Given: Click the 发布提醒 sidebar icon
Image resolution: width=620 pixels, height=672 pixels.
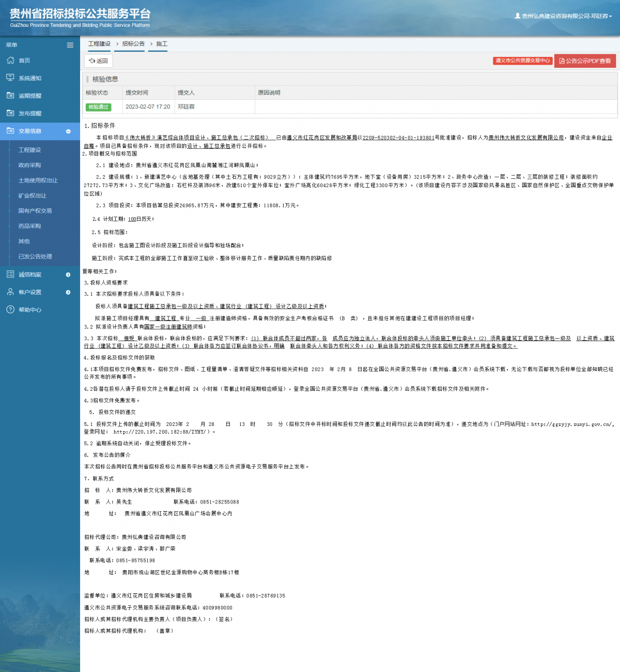Looking at the screenshot, I should tap(10, 113).
